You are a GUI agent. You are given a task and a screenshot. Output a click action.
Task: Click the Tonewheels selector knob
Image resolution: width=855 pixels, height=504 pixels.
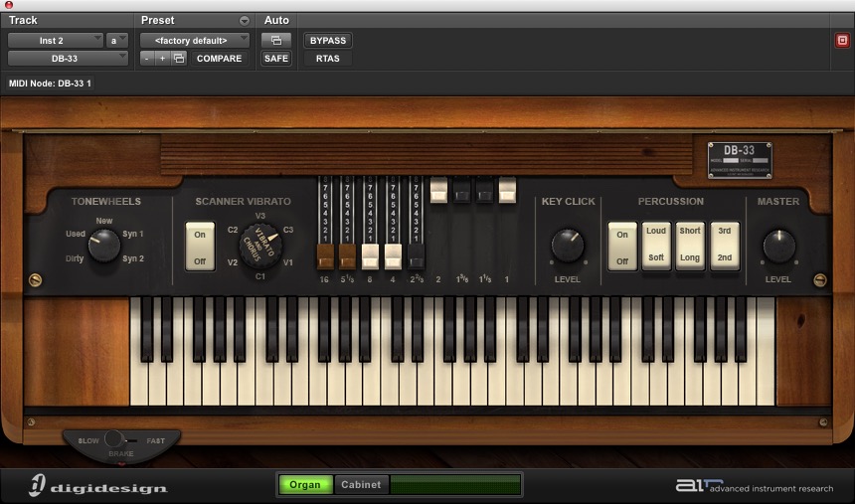point(104,246)
